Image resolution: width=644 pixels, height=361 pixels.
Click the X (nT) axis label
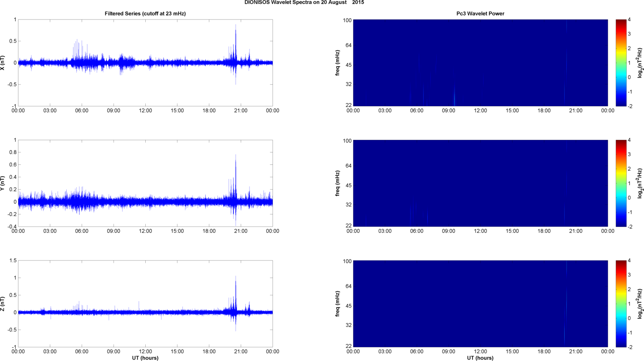3,63
